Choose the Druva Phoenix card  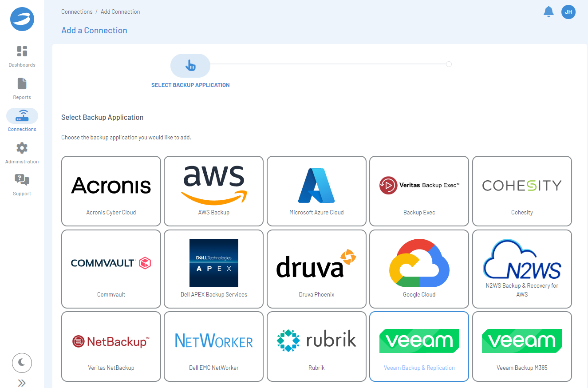tap(316, 269)
